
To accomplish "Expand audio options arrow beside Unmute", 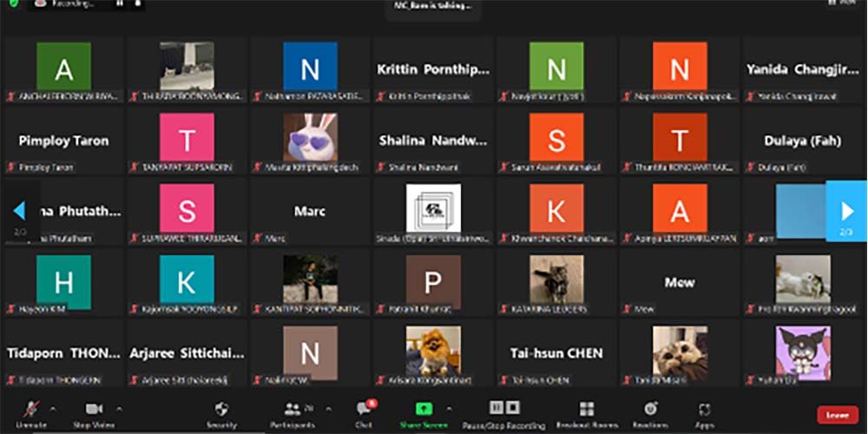I will (x=53, y=408).
